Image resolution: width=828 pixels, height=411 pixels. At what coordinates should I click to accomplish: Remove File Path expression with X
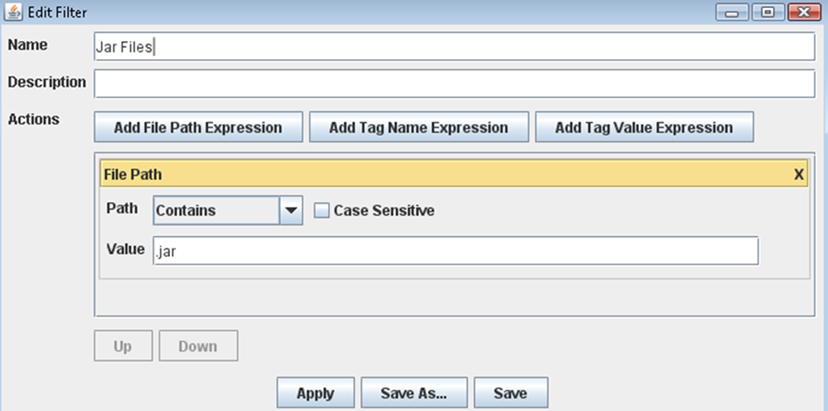tap(799, 174)
